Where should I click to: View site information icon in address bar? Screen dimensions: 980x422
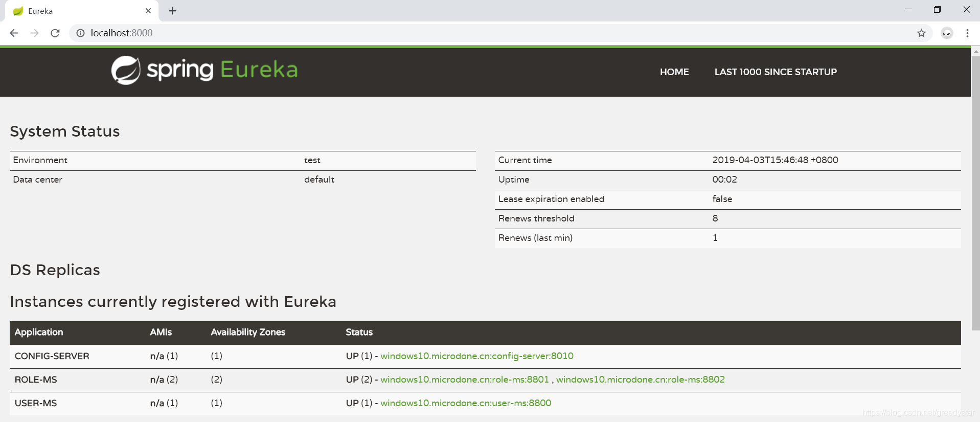pyautogui.click(x=80, y=33)
